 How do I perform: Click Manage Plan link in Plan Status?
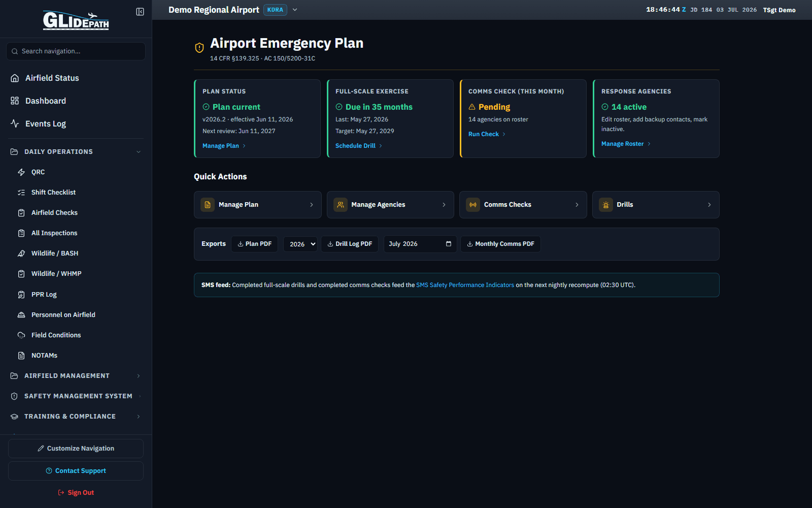click(224, 146)
